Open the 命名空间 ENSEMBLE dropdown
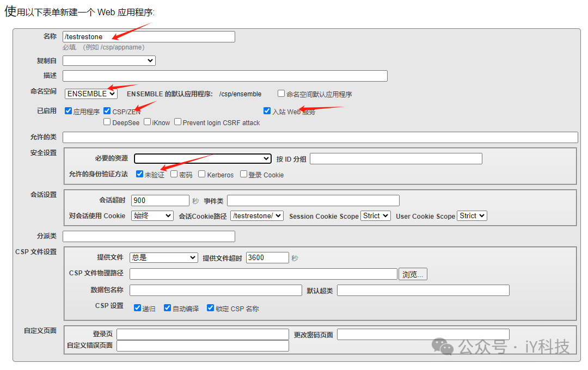588x370 pixels. click(x=90, y=93)
